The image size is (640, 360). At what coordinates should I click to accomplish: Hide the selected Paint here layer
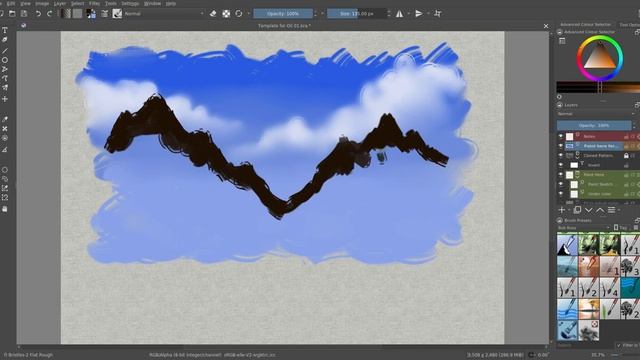(x=560, y=146)
